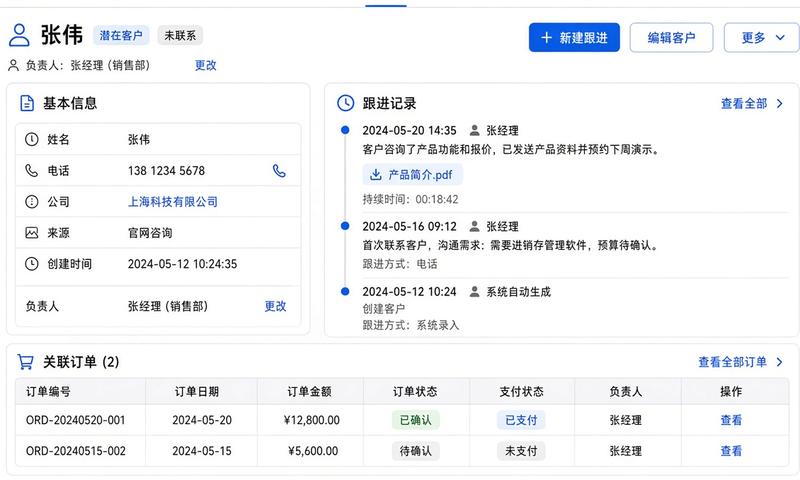Create a new follow-up with 新建跟进

574,38
